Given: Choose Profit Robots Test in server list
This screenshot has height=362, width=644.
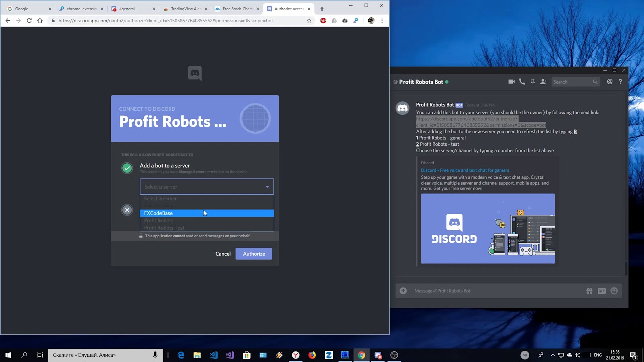Looking at the screenshot, I should (x=207, y=228).
